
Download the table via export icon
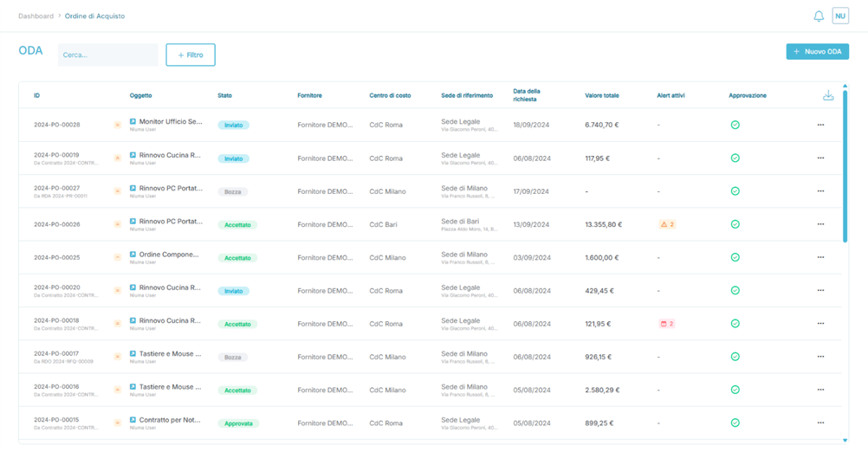pyautogui.click(x=828, y=95)
